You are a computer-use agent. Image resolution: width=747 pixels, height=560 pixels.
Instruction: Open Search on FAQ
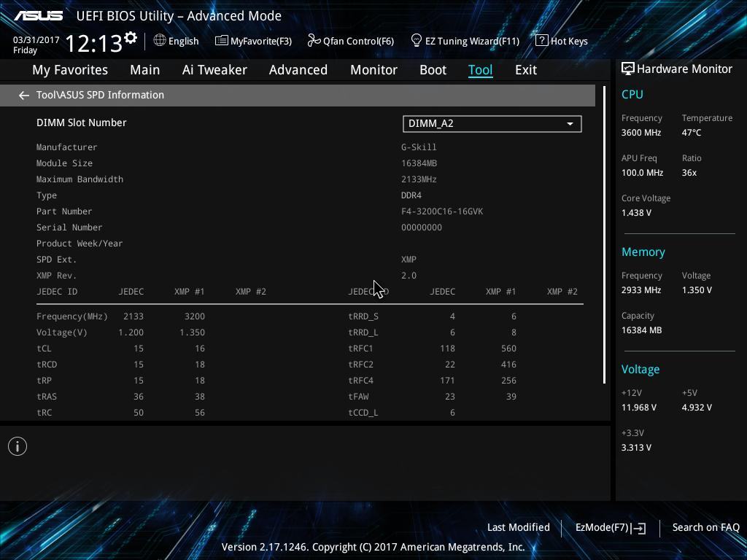click(706, 527)
